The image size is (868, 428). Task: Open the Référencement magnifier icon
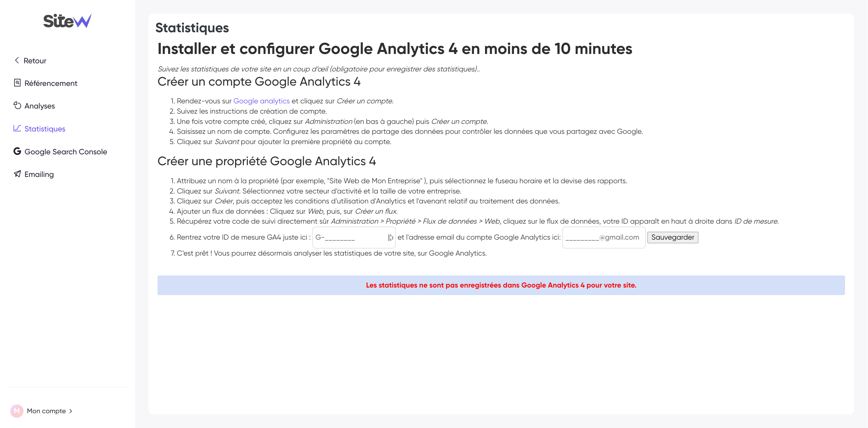pyautogui.click(x=17, y=83)
